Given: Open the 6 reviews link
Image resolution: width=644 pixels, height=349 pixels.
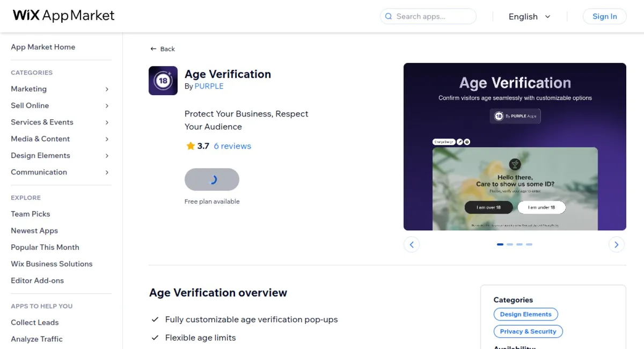Looking at the screenshot, I should [x=232, y=146].
